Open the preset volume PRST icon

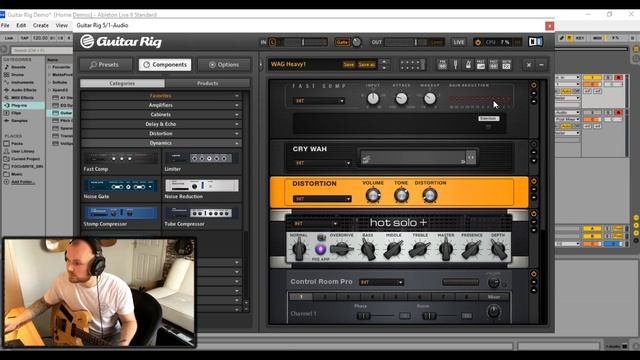(481, 64)
